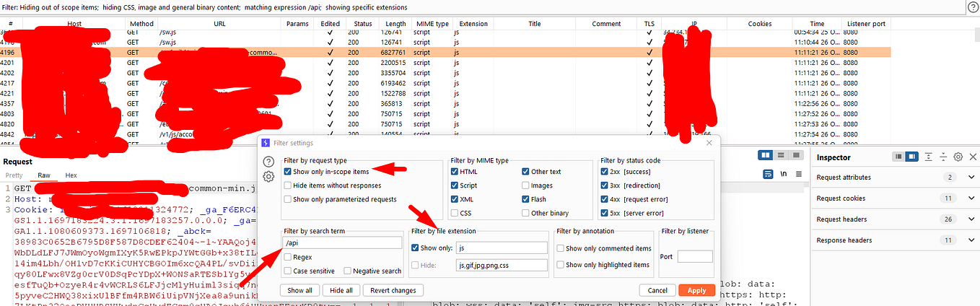The image size is (980, 306).
Task: Click the Inspector settings gear icon
Action: pyautogui.click(x=958, y=157)
